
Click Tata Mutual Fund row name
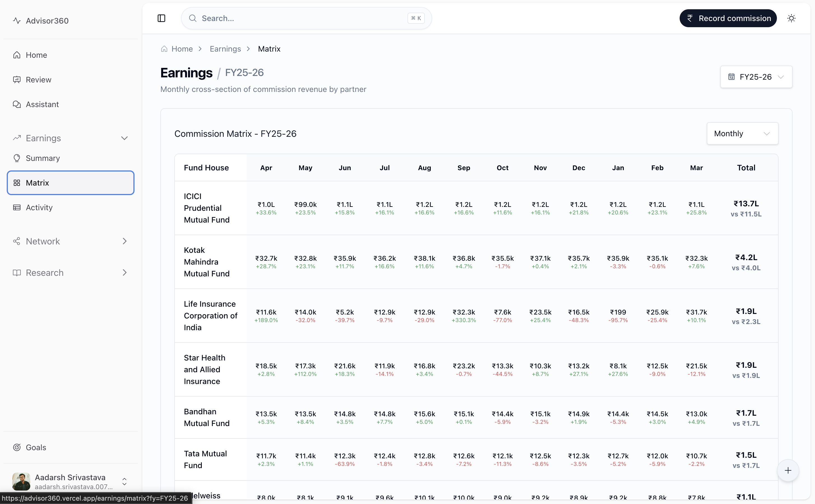[205, 459]
